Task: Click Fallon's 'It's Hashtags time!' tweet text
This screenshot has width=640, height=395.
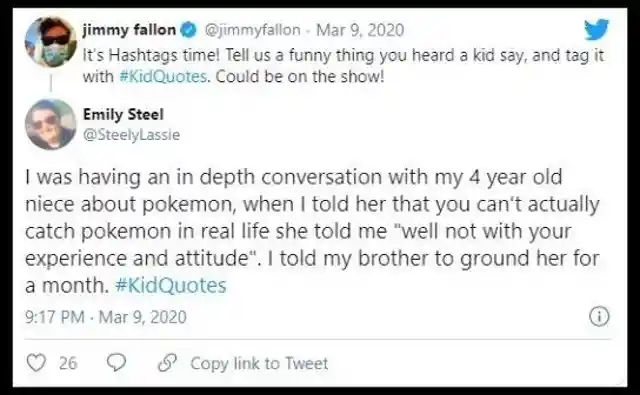Action: tap(343, 66)
